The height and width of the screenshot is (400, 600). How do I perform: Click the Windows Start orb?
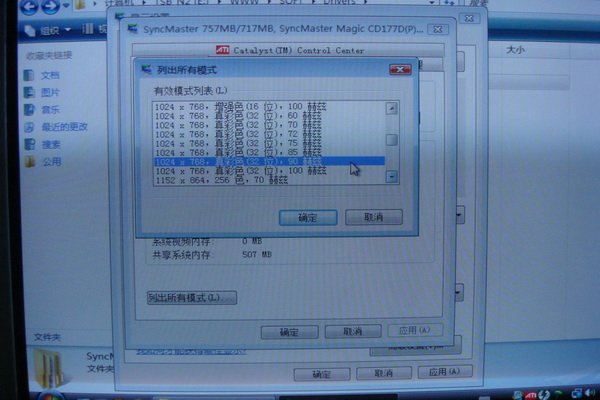pos(50,396)
